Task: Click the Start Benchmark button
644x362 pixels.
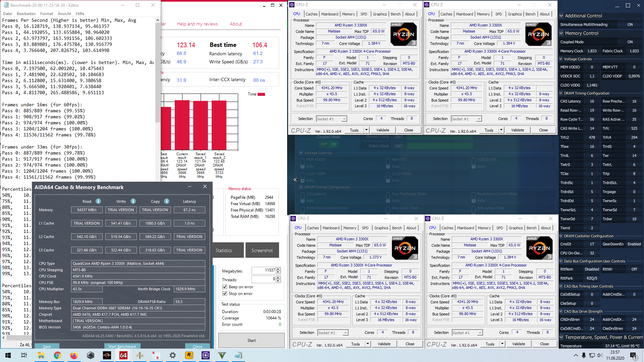Action: point(122,346)
